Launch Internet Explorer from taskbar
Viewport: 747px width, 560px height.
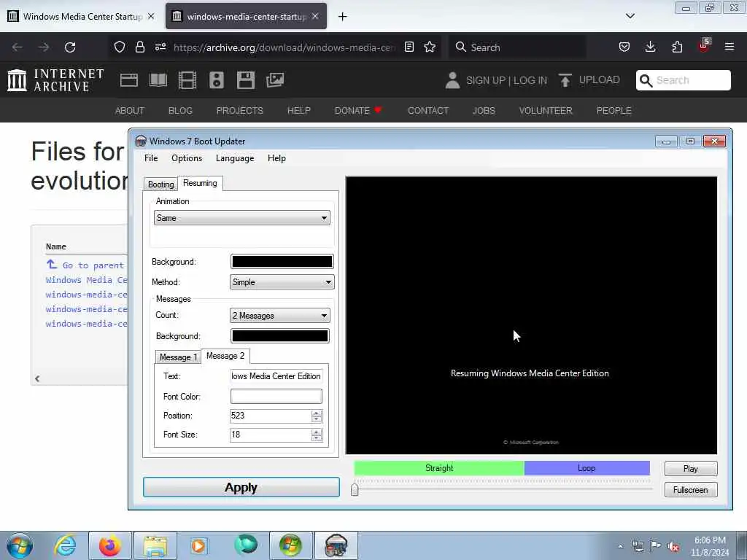65,545
